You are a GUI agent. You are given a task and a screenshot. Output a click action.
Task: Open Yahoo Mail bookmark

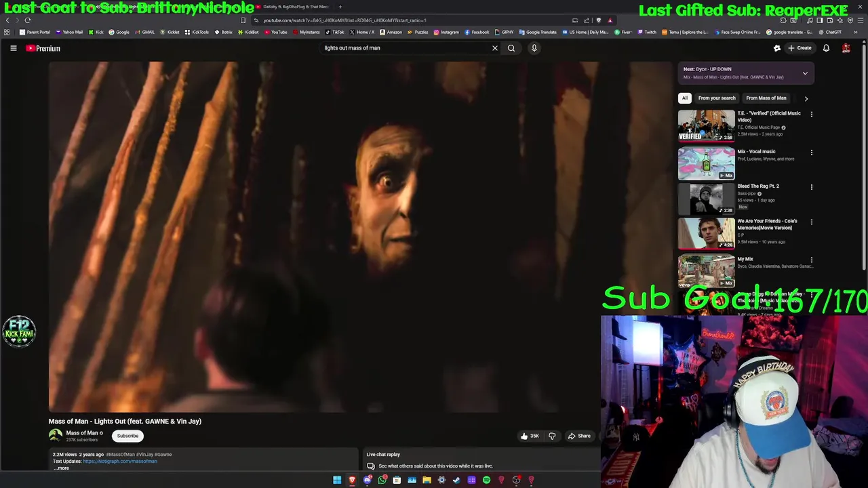click(69, 32)
